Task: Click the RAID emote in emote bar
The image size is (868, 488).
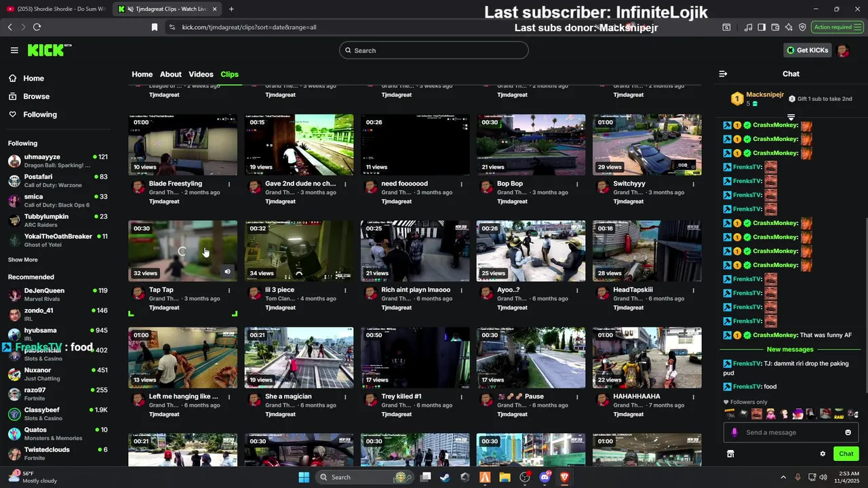Action: 839,414
